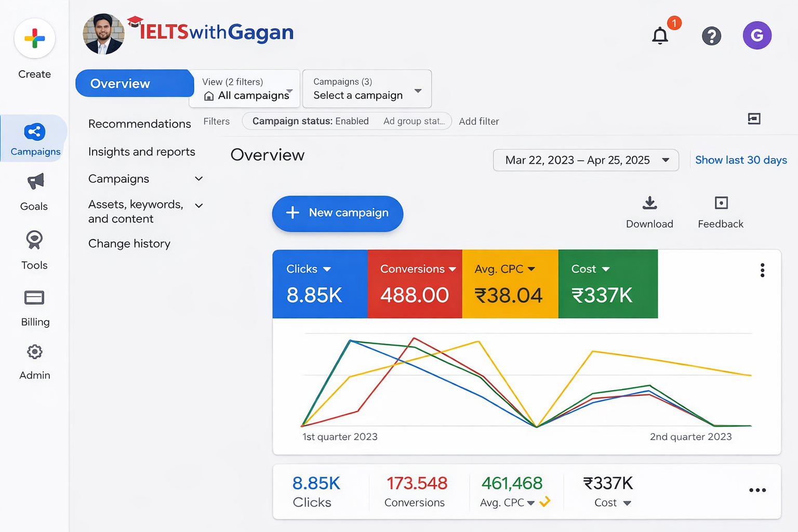
Task: Open Change history
Action: pos(129,244)
